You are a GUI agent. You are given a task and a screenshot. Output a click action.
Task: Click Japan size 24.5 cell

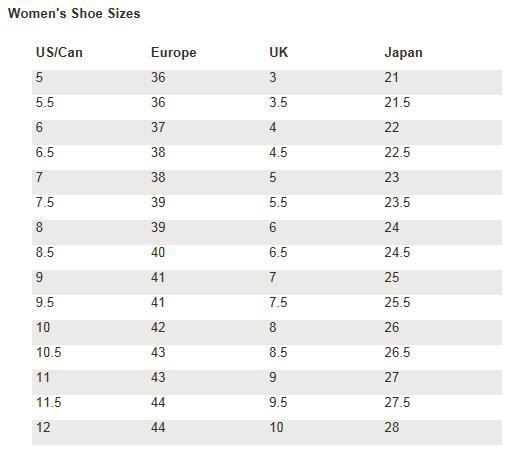[397, 252]
